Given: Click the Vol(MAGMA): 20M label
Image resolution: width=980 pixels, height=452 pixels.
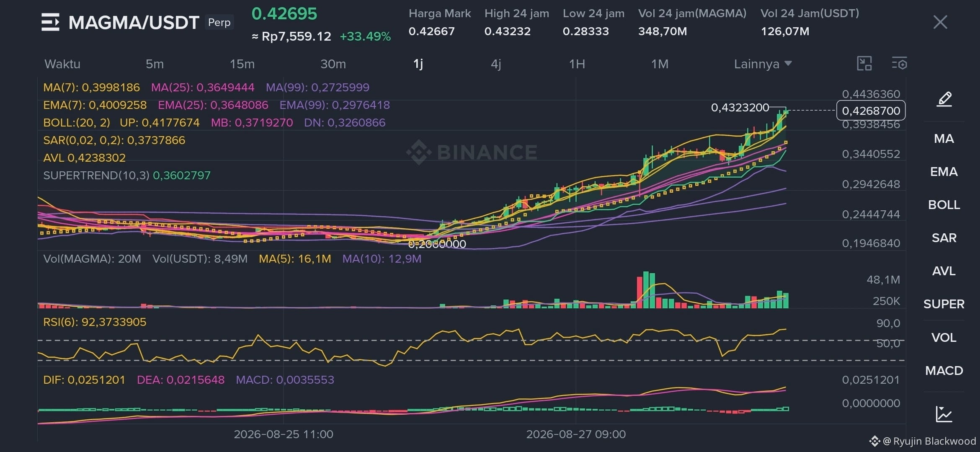Looking at the screenshot, I should click(x=92, y=259).
